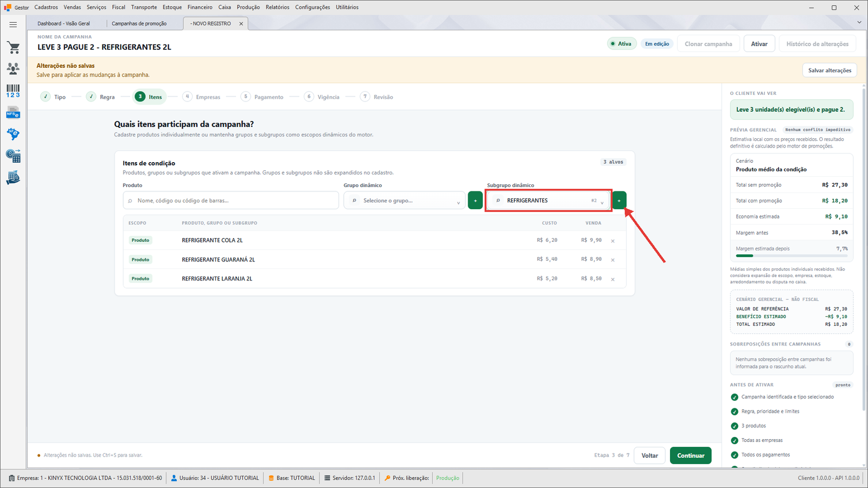Remove REFRIGERANTE LARANJA 2L row

[613, 279]
